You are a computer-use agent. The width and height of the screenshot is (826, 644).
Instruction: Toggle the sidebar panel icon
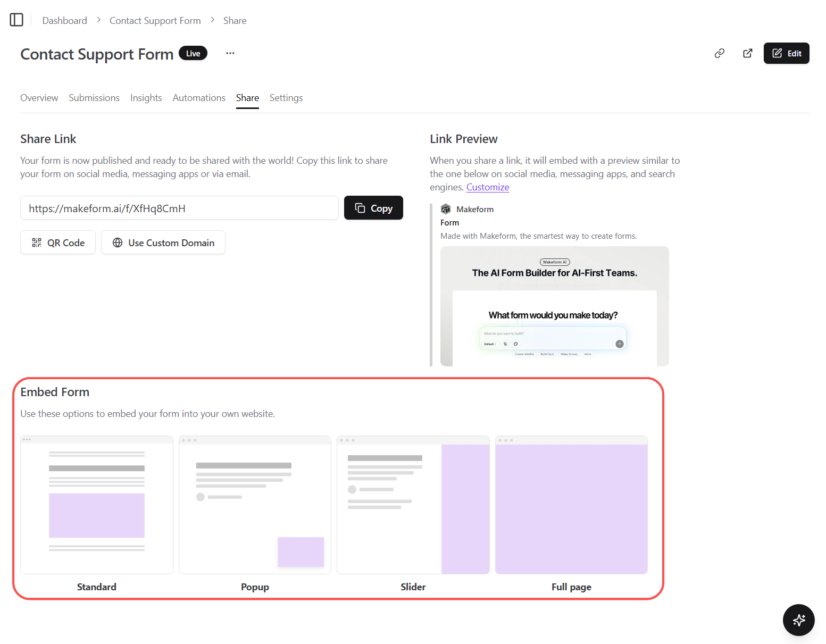coord(16,20)
